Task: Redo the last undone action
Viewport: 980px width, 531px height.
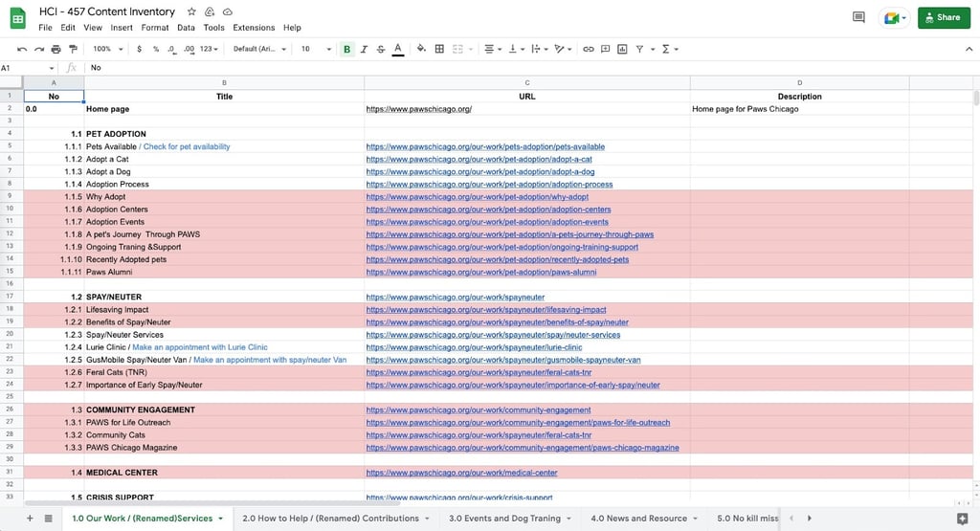Action: click(x=38, y=49)
